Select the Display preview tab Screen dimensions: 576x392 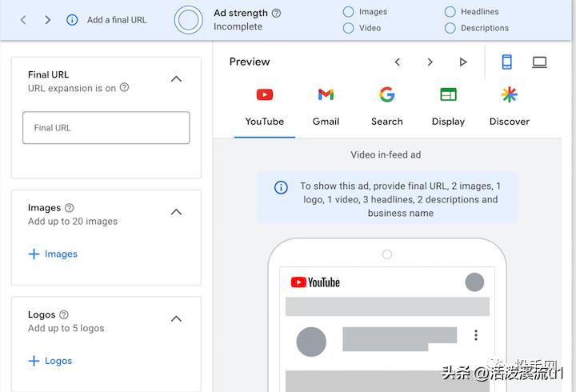click(x=448, y=106)
